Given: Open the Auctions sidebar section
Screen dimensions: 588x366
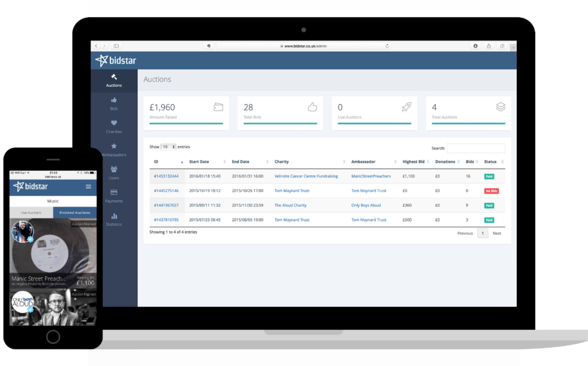Looking at the screenshot, I should [x=114, y=81].
